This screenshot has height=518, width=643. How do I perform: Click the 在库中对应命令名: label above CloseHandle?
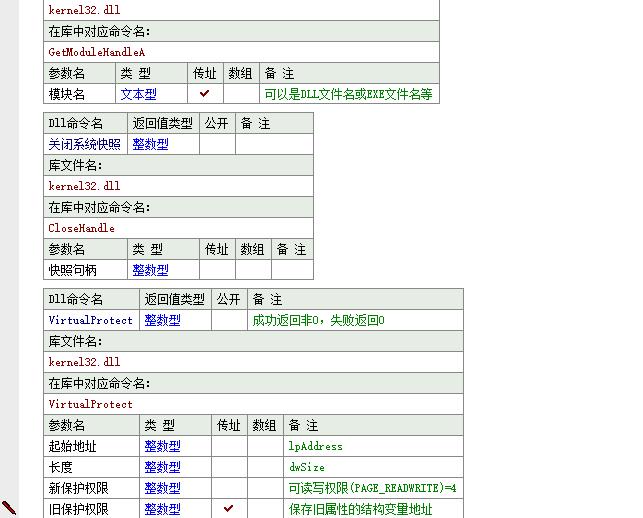(x=99, y=207)
